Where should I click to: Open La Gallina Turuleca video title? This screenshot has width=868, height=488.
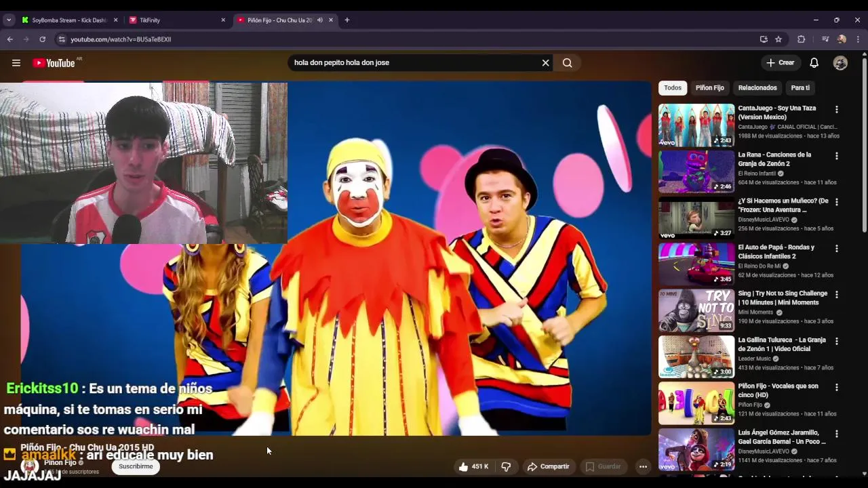pos(782,344)
